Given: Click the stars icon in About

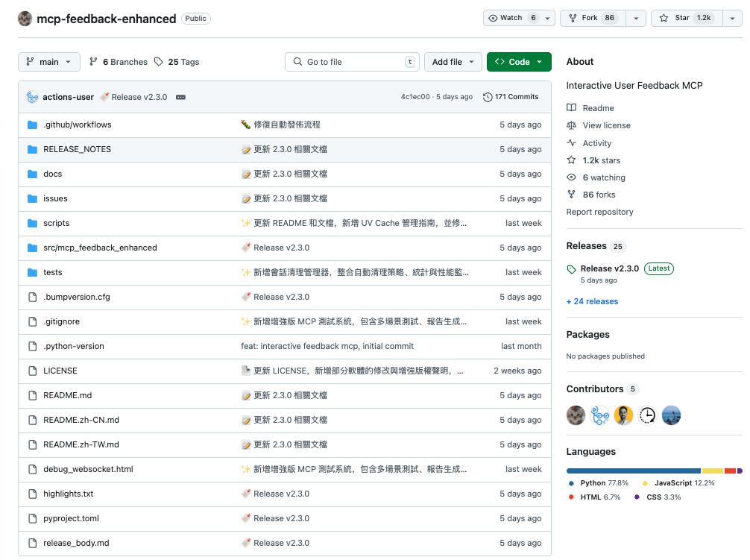Looking at the screenshot, I should coord(571,160).
